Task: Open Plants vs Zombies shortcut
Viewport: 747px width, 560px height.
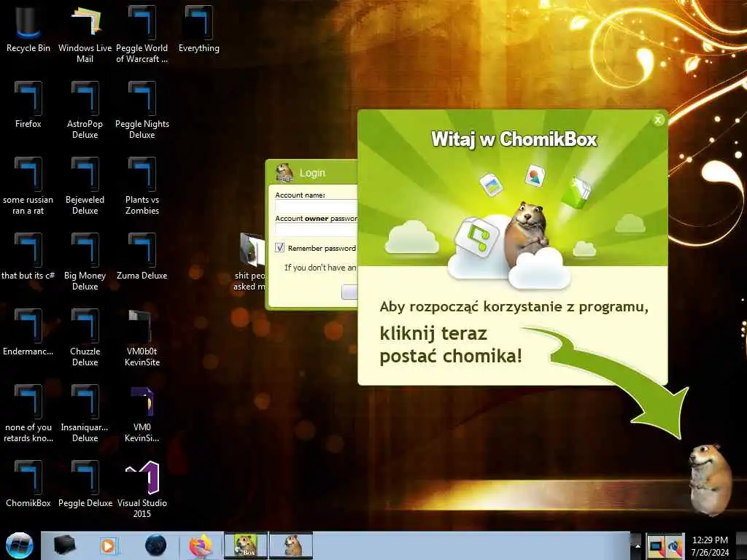Action: [x=142, y=186]
